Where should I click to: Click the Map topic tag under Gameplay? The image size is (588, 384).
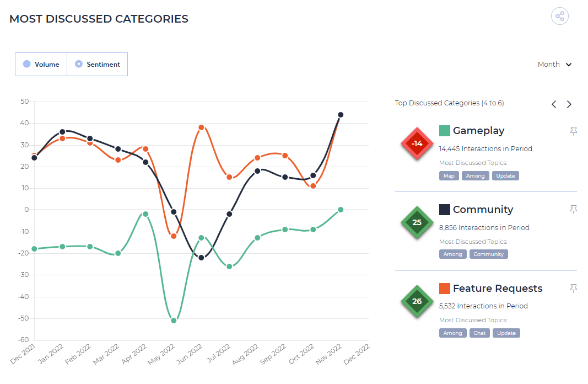[449, 175]
